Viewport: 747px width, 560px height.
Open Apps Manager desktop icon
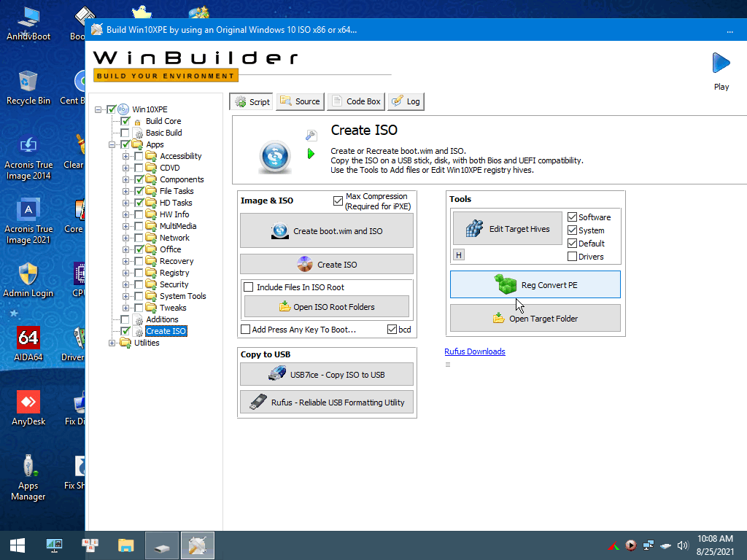click(x=28, y=477)
